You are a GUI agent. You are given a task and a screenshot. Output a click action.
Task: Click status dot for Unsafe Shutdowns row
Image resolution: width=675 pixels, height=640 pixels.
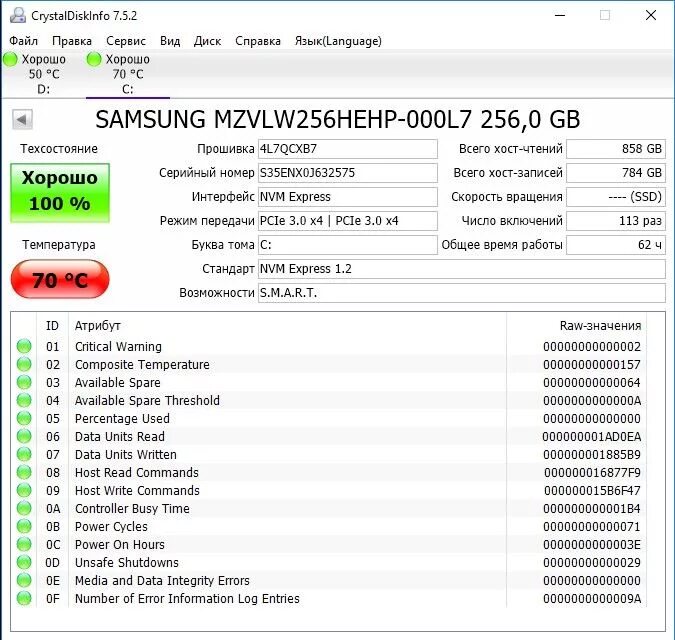pos(24,563)
